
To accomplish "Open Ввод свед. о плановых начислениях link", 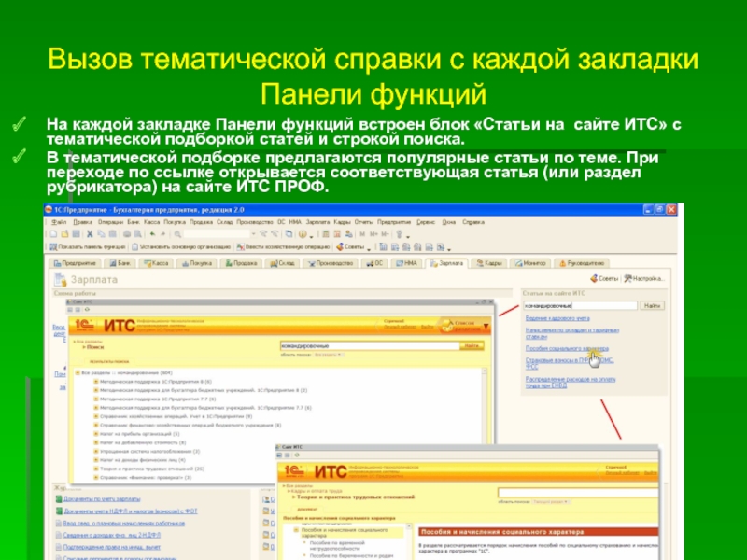I will tap(124, 524).
